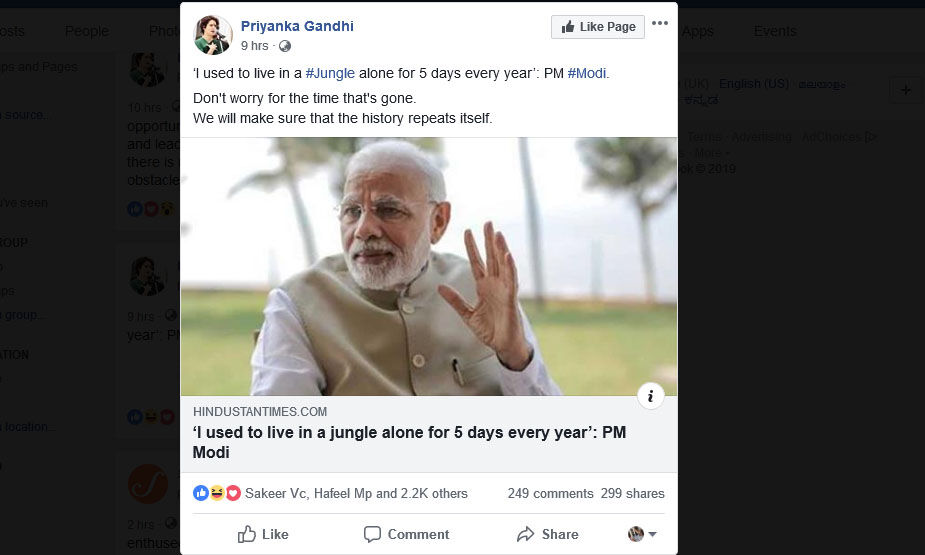Open the post options ellipsis menu
This screenshot has height=555, width=925.
coord(660,24)
